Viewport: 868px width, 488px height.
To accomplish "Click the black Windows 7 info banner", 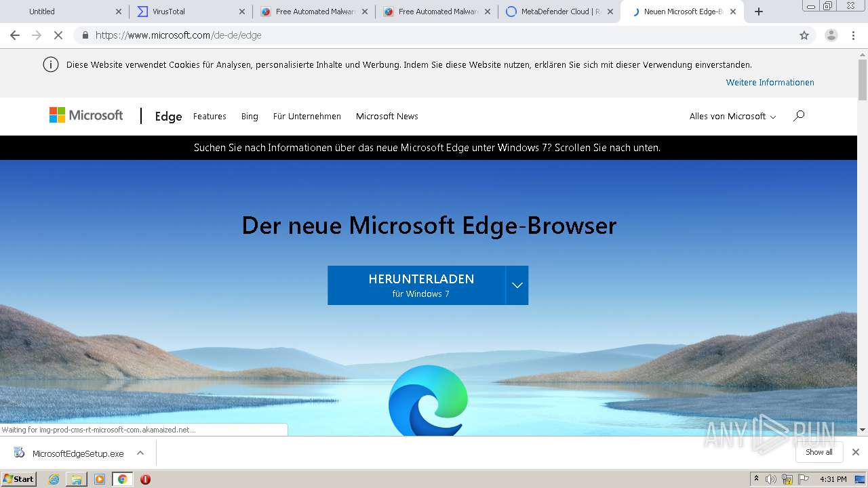I will 427,148.
